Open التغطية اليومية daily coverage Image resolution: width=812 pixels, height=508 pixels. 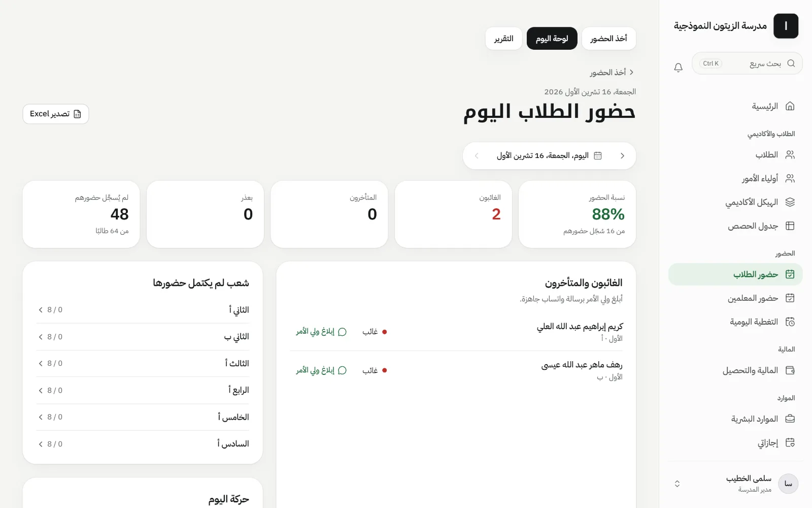click(735, 322)
